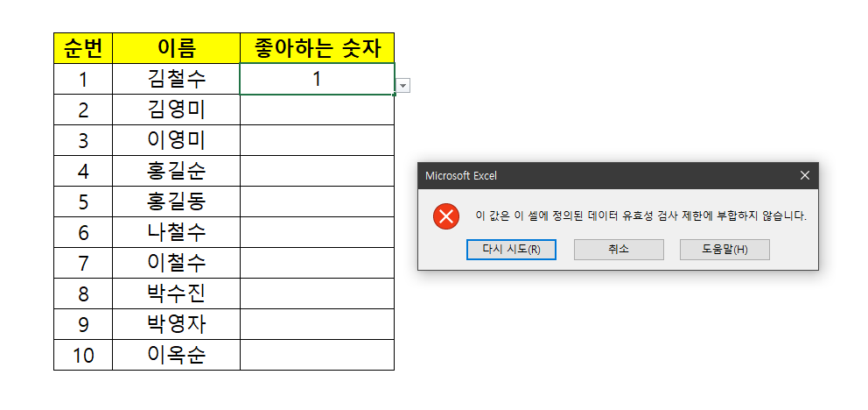Select the row number cell 1
This screenshot has width=868, height=410.
pos(83,79)
